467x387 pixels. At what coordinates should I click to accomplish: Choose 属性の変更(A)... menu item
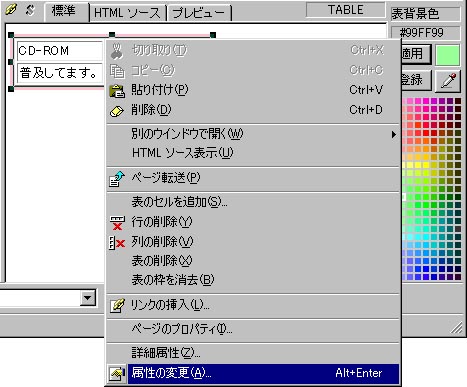click(x=253, y=374)
